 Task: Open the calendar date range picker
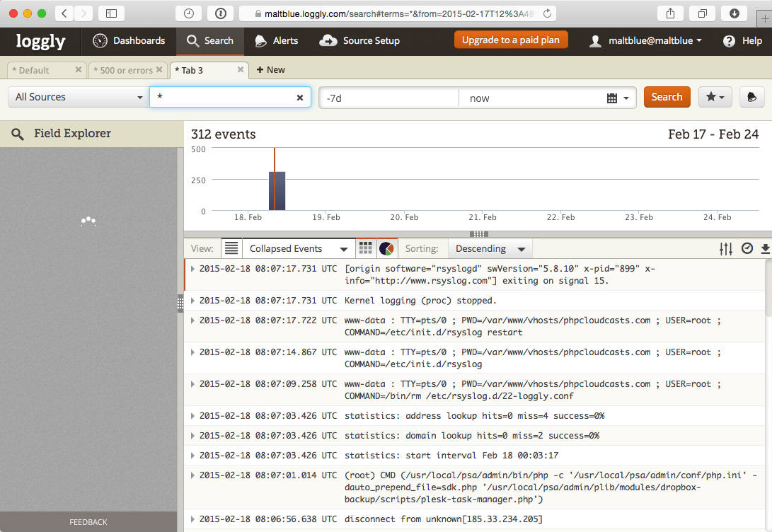coord(618,98)
